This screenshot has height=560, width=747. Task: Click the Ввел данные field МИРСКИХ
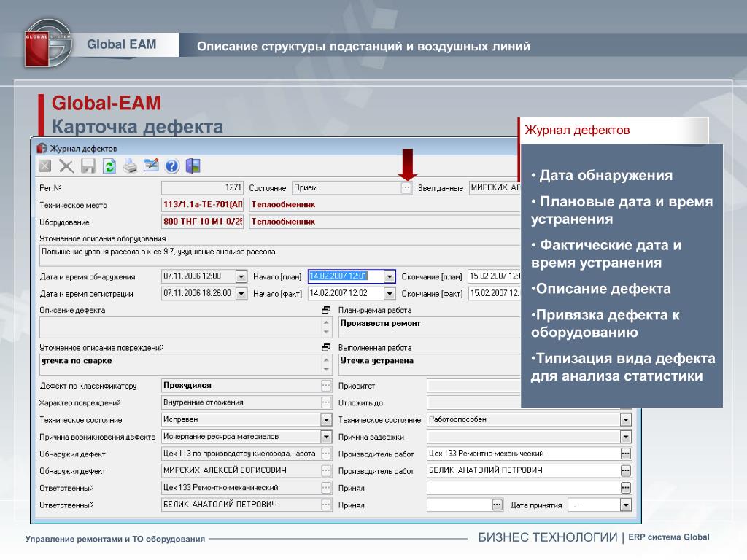(x=495, y=187)
